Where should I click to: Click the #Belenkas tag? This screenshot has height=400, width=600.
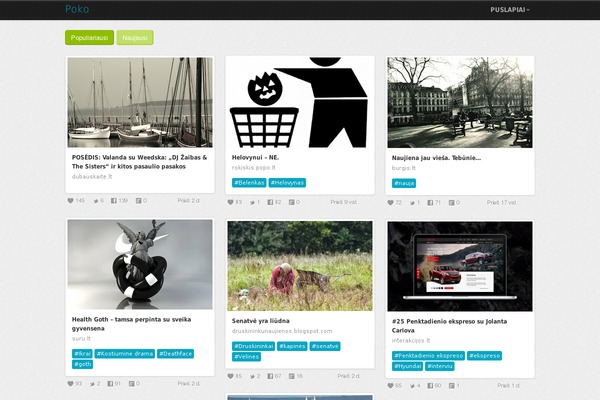pos(249,183)
